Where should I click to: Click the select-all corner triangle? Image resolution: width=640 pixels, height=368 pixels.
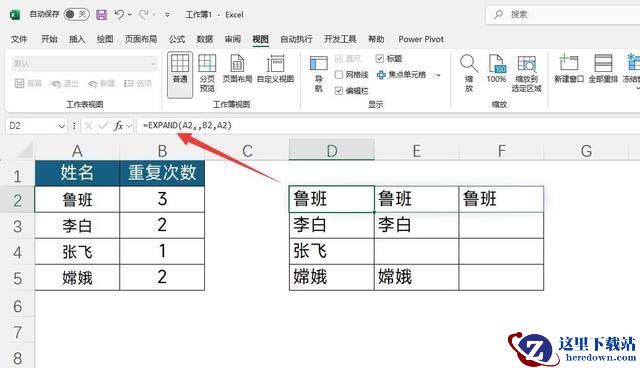(26, 151)
